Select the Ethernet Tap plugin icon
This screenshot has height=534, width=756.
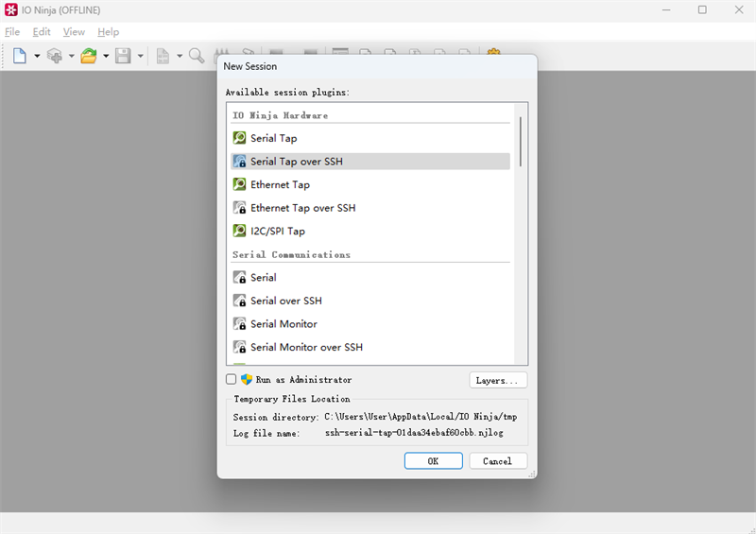click(240, 184)
